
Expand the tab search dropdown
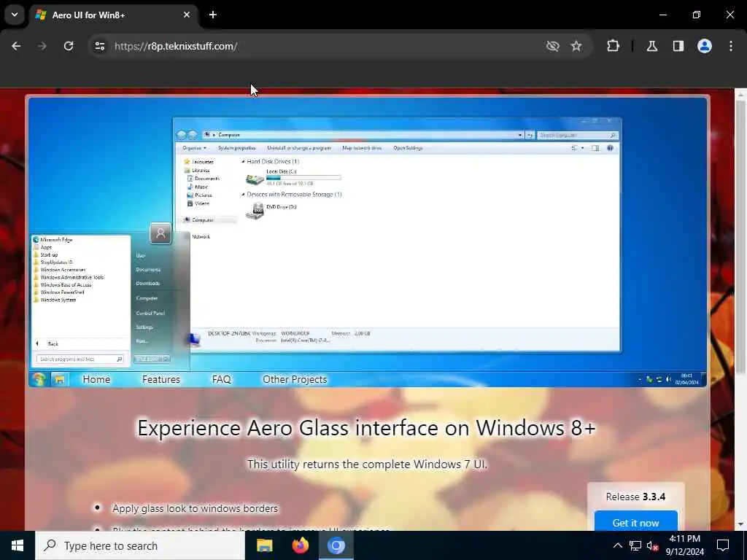tap(15, 15)
